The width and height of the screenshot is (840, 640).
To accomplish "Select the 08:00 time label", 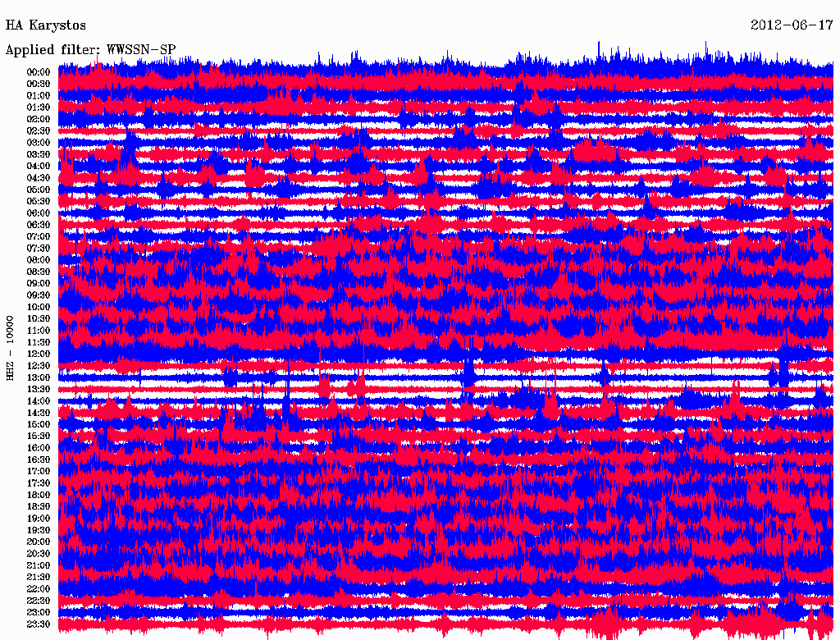I will [39, 260].
